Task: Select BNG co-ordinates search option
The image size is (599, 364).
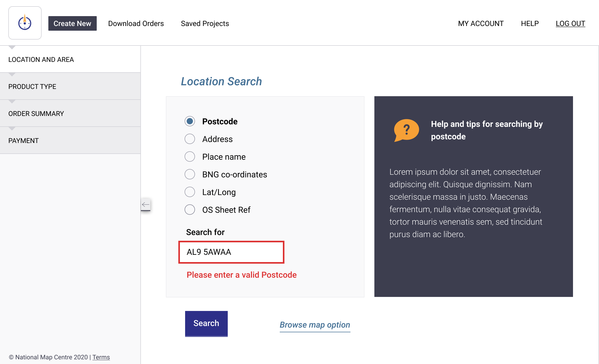Action: click(x=190, y=174)
